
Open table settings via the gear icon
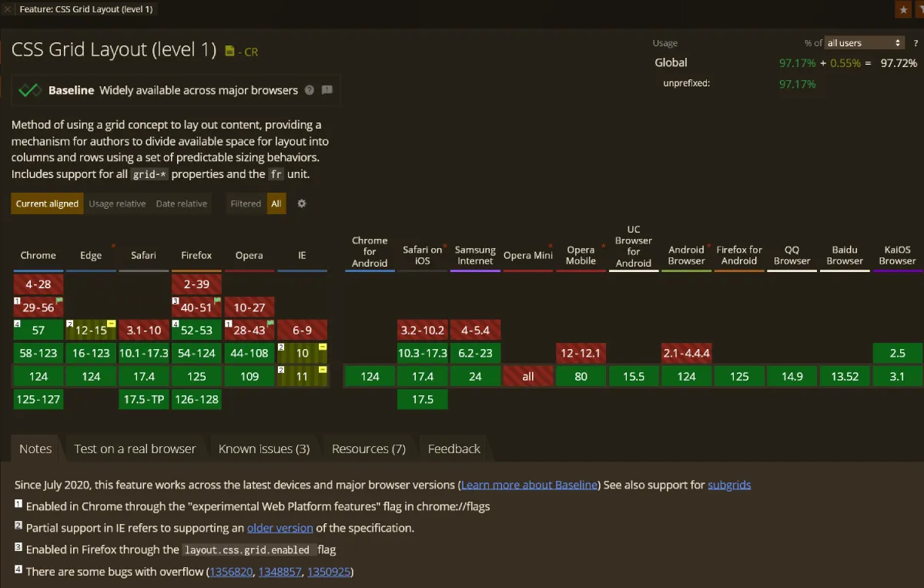click(302, 203)
